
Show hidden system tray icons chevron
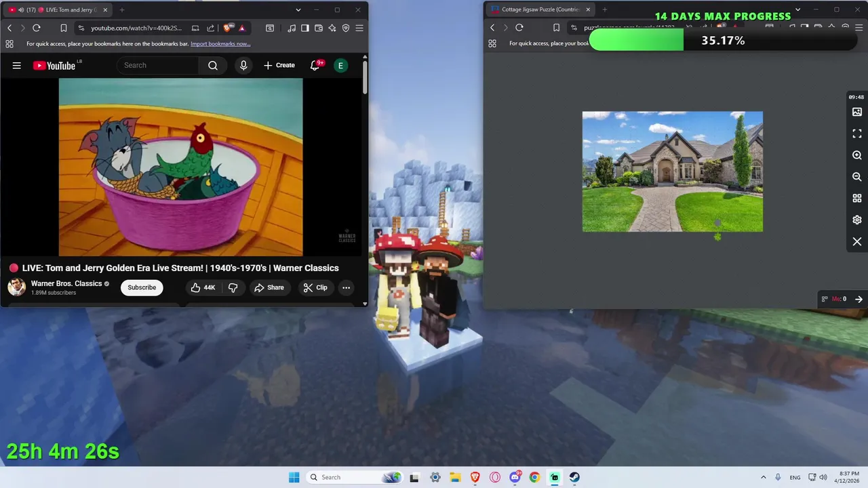(763, 477)
